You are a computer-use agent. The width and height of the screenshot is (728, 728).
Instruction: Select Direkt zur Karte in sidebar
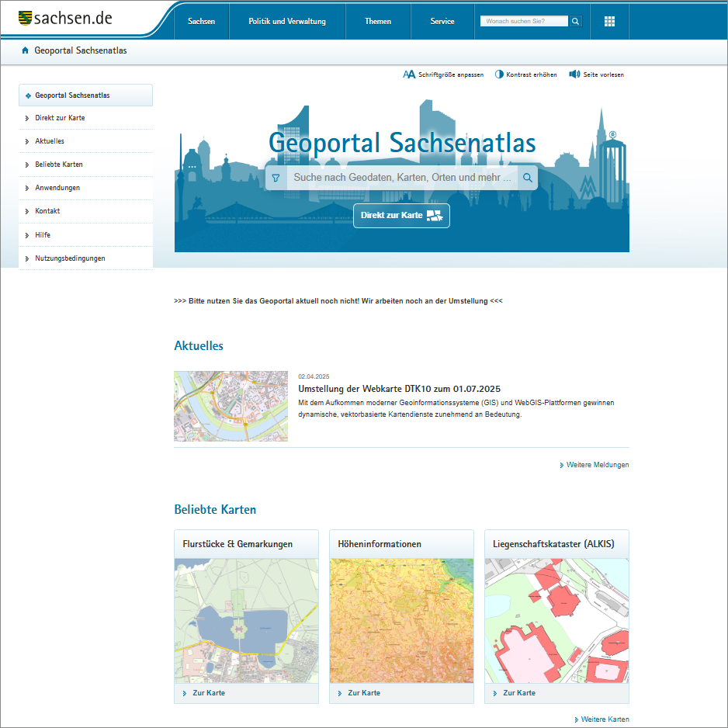point(85,118)
